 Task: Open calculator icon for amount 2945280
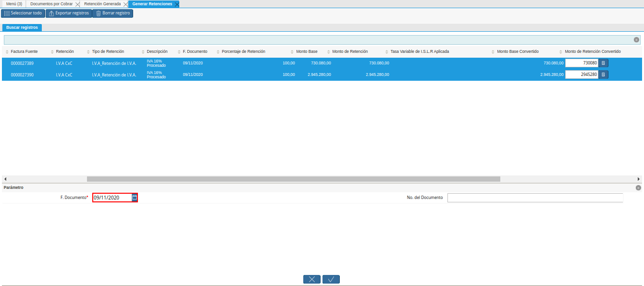pyautogui.click(x=604, y=75)
